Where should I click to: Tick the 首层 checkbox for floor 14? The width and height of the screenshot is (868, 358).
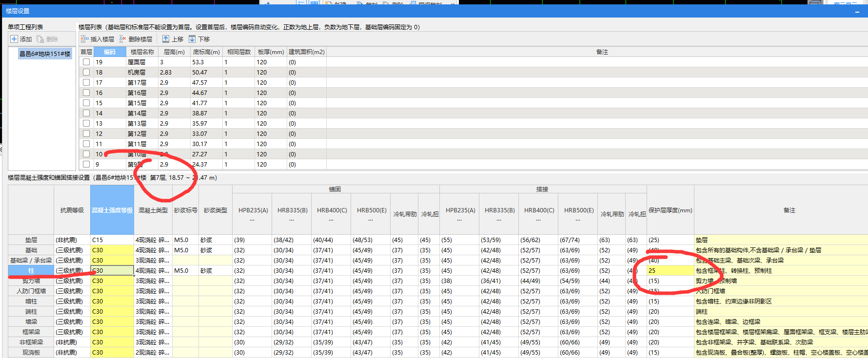pyautogui.click(x=86, y=113)
